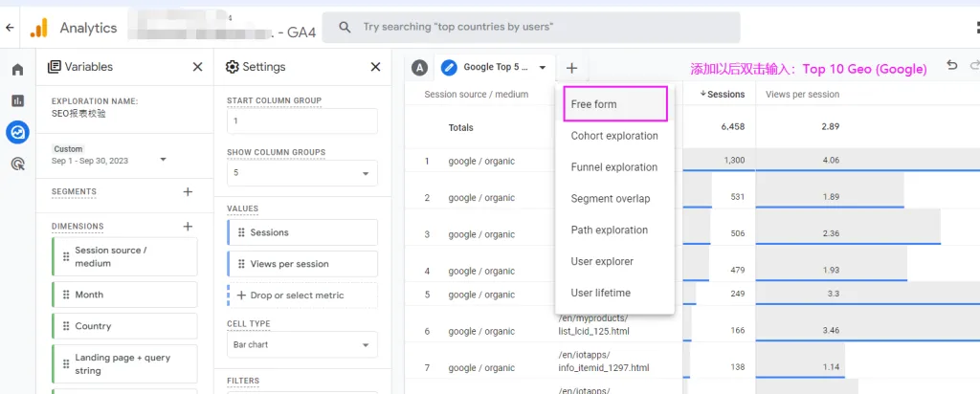Image resolution: width=980 pixels, height=394 pixels.
Task: Open the Home icon in left sidebar
Action: (17, 69)
